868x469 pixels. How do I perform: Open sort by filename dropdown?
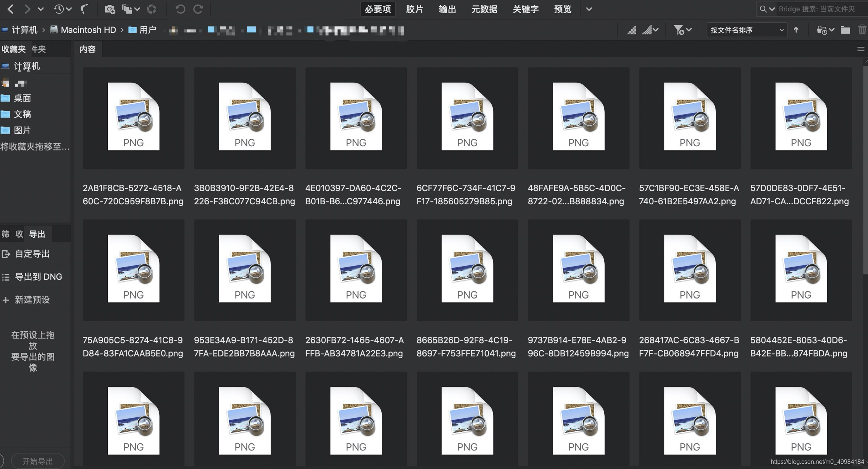click(x=746, y=30)
